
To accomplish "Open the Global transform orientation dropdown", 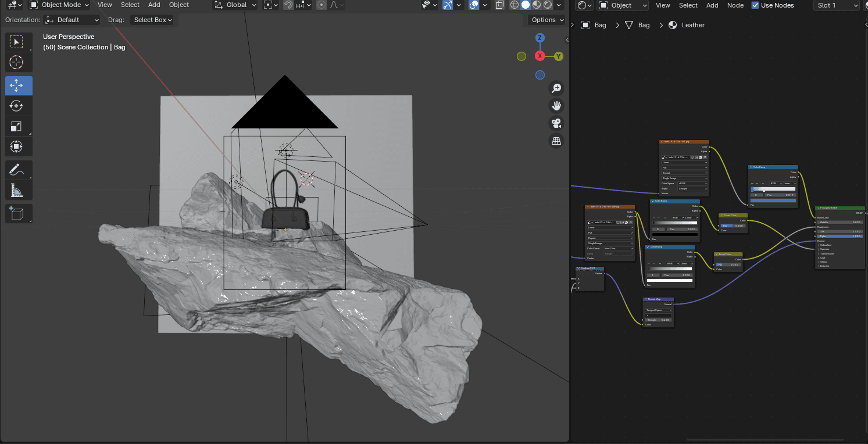I will [x=235, y=5].
